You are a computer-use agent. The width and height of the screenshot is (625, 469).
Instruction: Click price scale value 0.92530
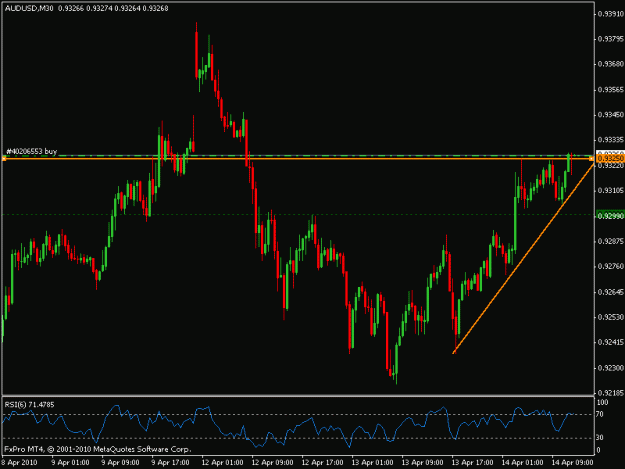(x=611, y=317)
